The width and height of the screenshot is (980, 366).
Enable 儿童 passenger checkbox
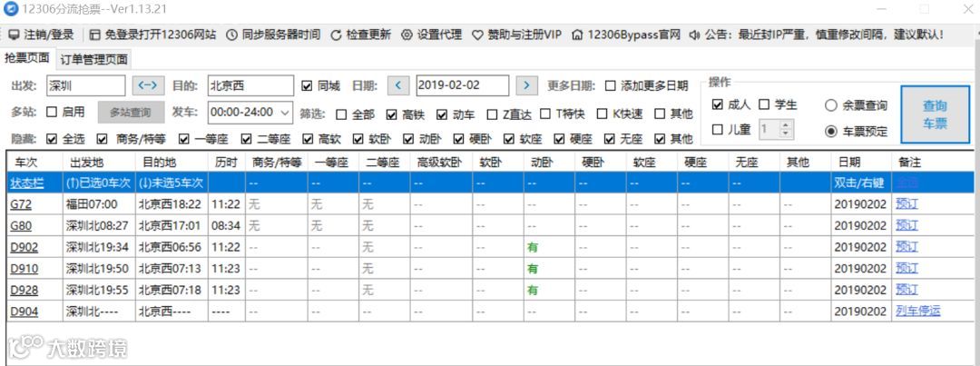point(718,130)
